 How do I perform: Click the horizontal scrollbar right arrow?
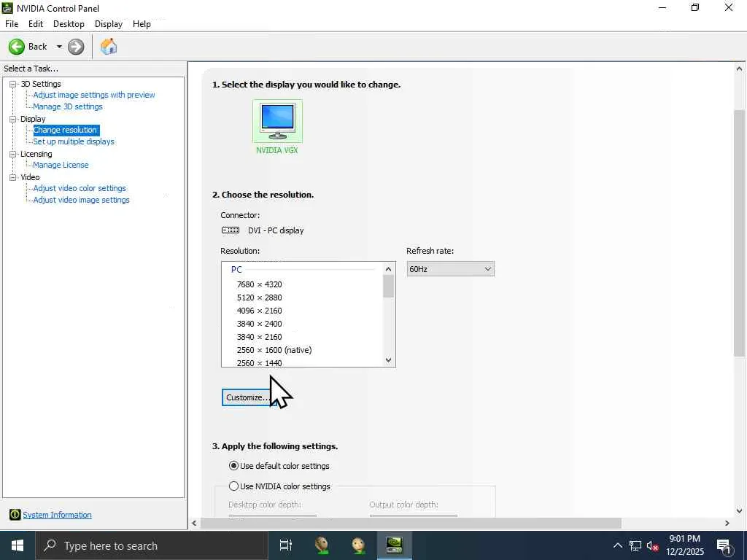[x=727, y=523]
